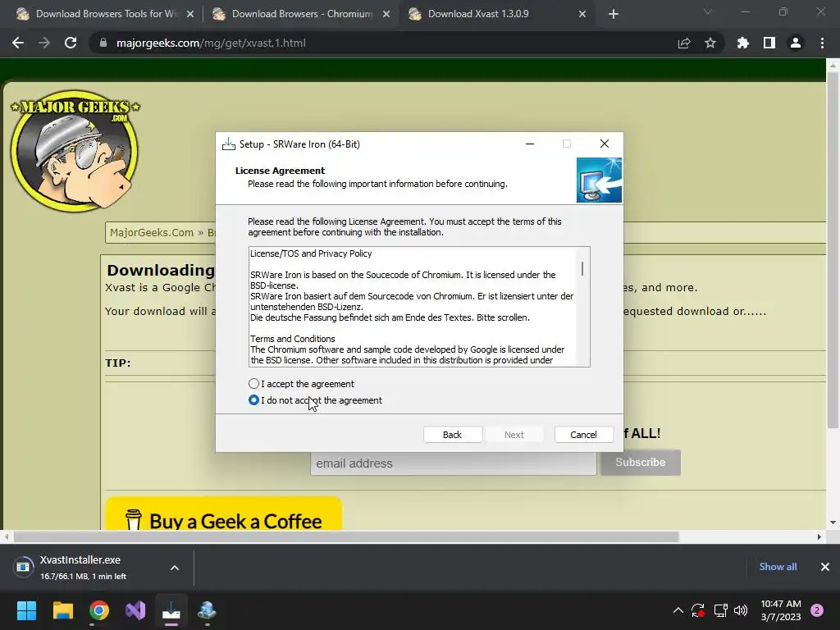Image resolution: width=840 pixels, height=630 pixels.
Task: Click the email address input field
Action: [x=453, y=463]
